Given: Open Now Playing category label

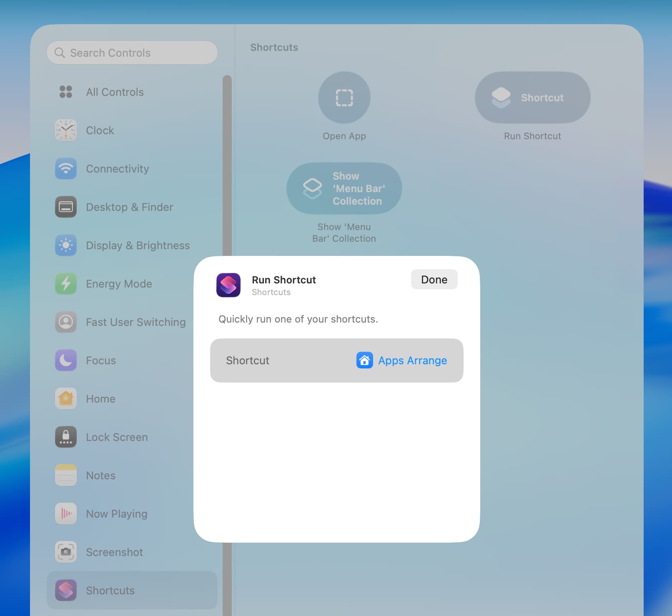Looking at the screenshot, I should (x=117, y=514).
